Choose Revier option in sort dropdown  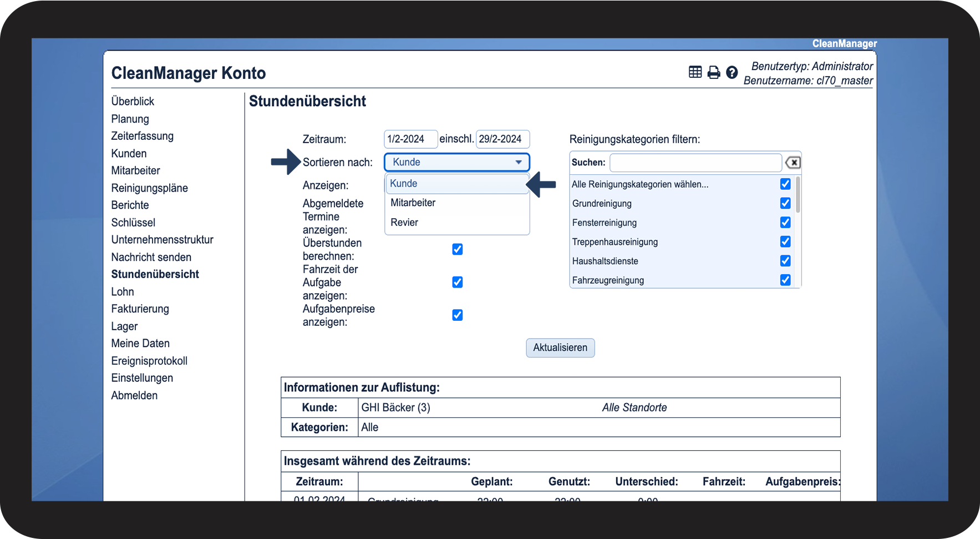(404, 223)
